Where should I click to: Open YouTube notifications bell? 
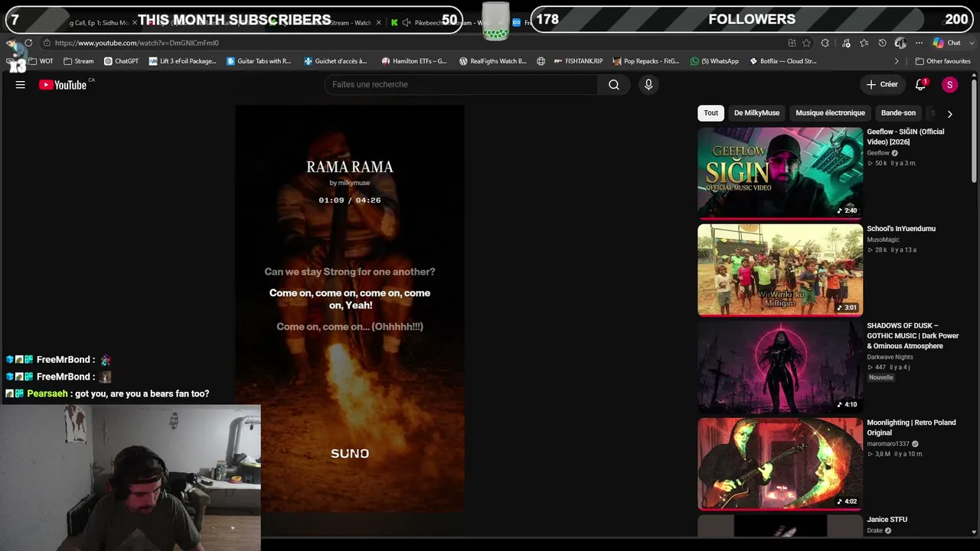(x=920, y=85)
